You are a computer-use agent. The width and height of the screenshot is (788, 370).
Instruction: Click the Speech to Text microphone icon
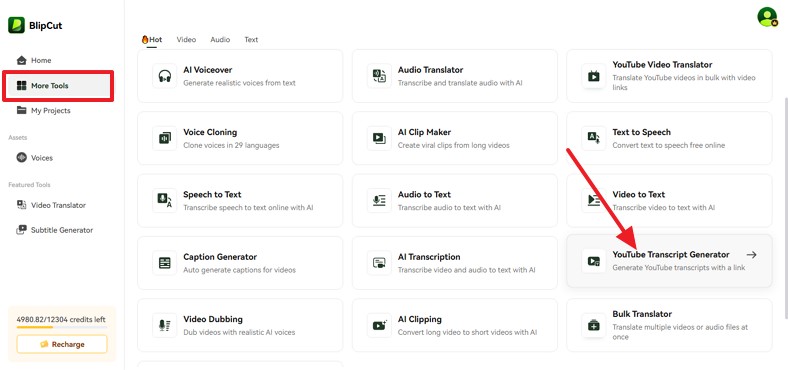tap(165, 201)
